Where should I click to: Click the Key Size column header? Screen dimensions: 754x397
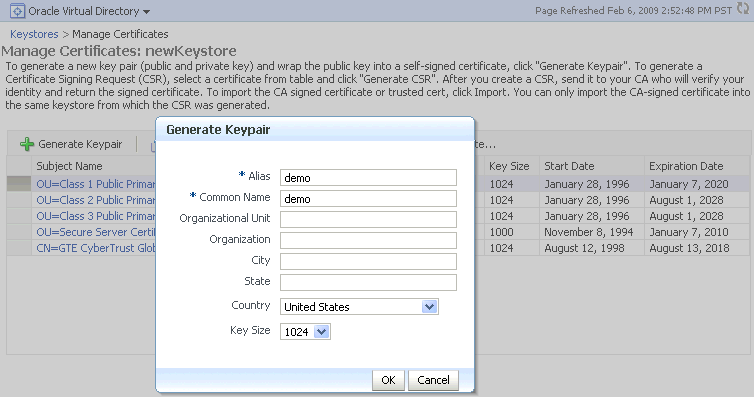(509, 166)
